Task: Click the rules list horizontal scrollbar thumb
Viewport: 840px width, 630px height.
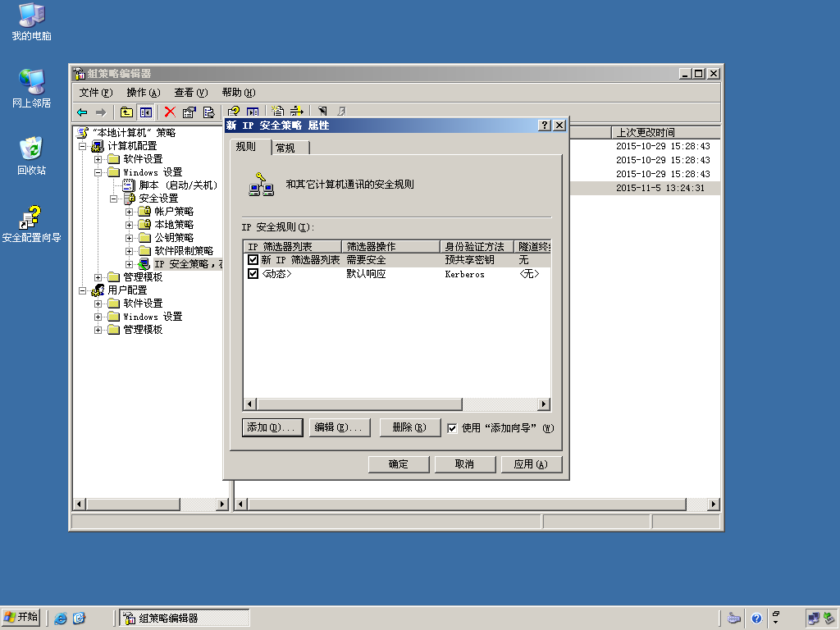Action: click(359, 404)
